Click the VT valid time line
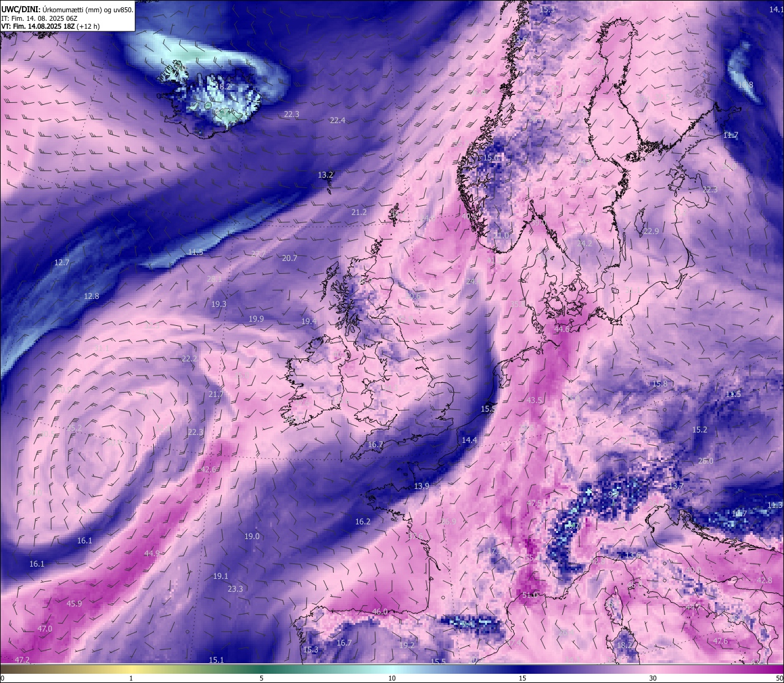The width and height of the screenshot is (784, 683). point(50,26)
